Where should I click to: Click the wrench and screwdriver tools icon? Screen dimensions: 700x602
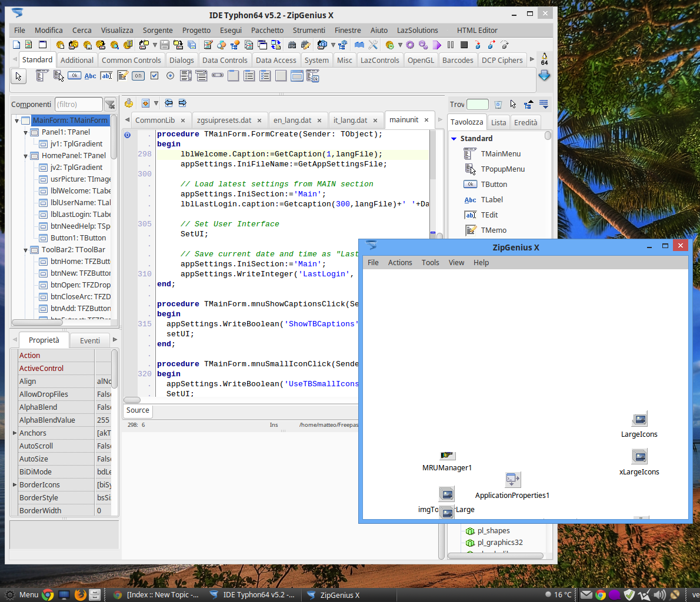click(x=373, y=45)
